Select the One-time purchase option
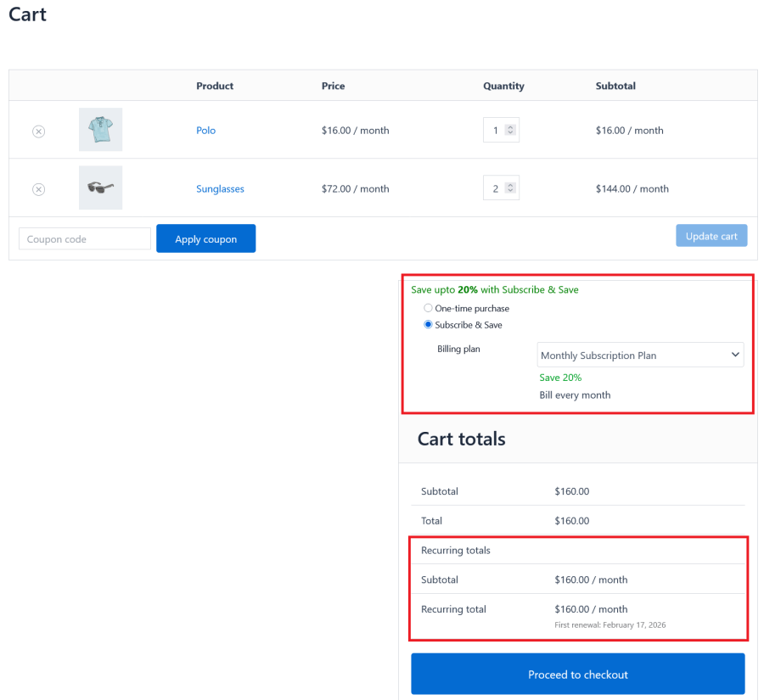Viewport: 764px width, 700px height. click(x=428, y=308)
